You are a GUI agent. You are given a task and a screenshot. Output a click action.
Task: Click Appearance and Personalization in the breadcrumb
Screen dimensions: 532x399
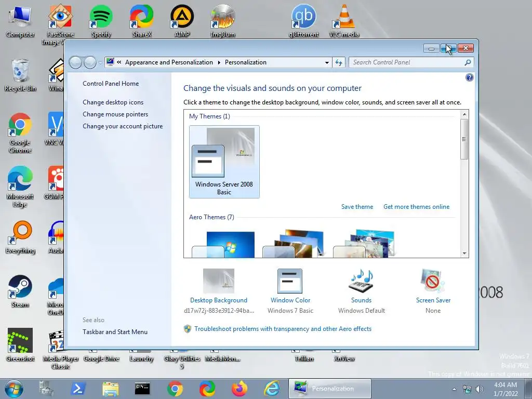point(169,62)
